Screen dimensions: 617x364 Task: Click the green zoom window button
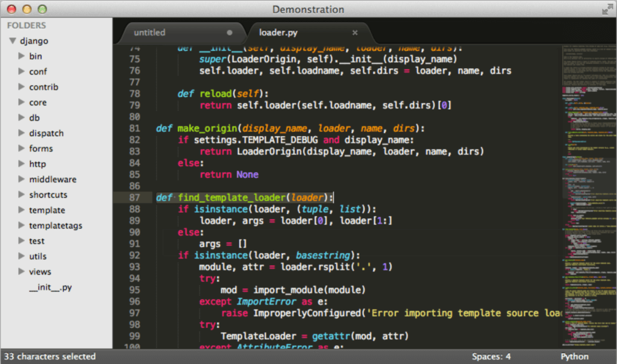[x=42, y=9]
